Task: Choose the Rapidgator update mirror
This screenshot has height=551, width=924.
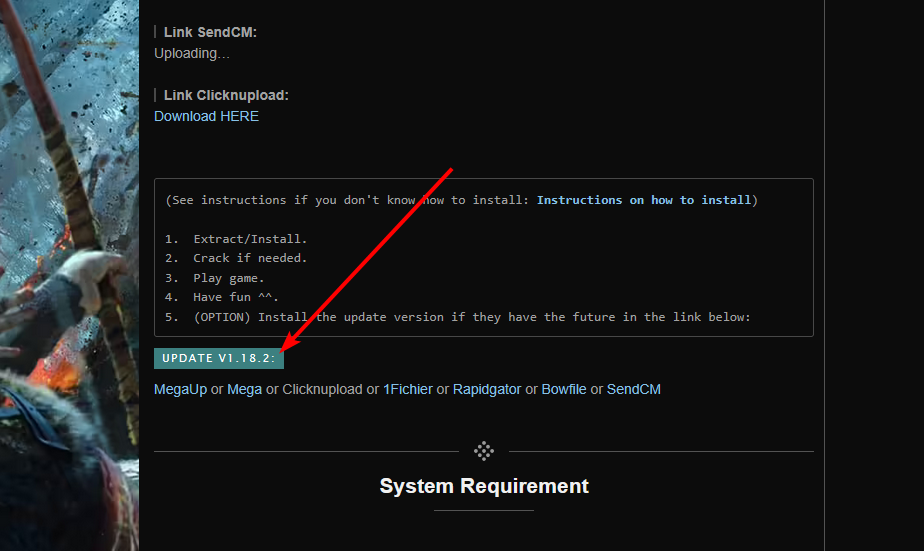Action: pos(487,389)
